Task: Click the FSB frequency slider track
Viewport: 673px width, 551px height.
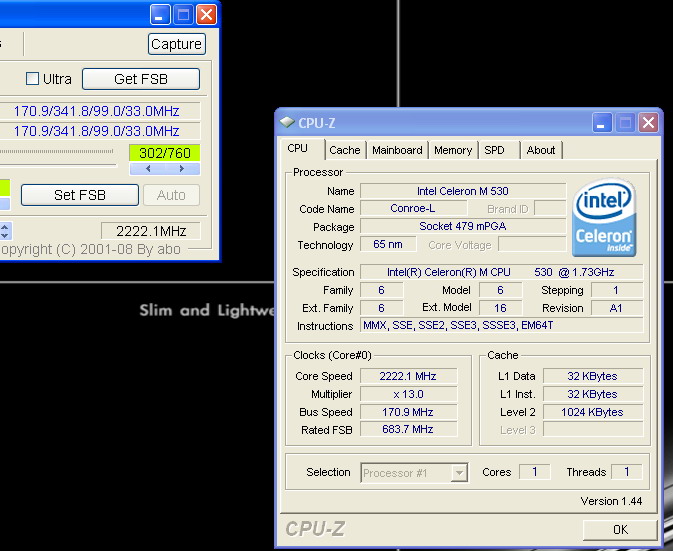Action: coord(57,151)
